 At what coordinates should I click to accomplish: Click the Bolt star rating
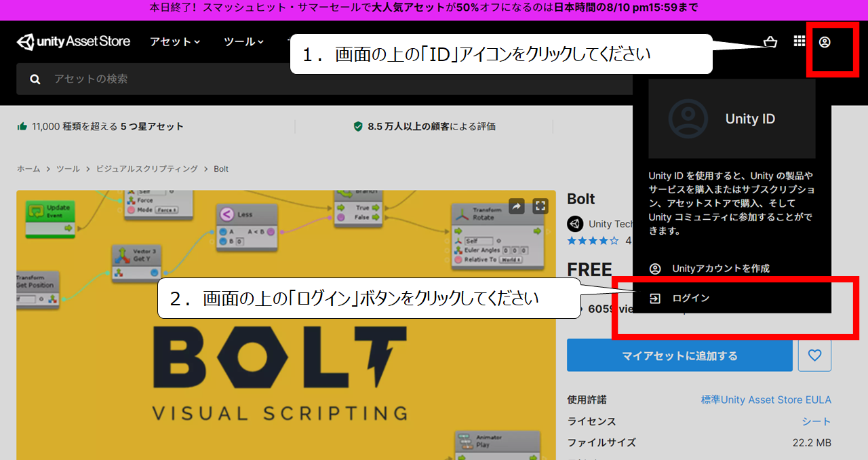pyautogui.click(x=593, y=240)
